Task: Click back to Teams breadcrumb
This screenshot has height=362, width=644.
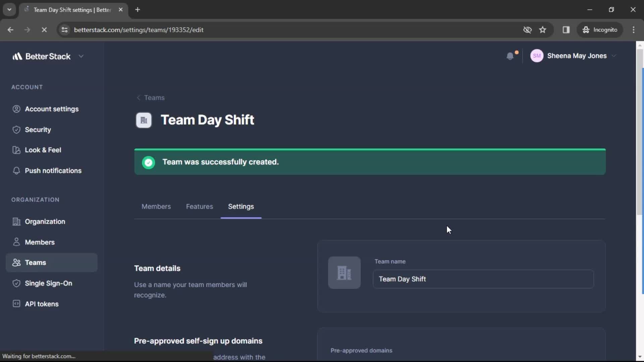Action: pos(150,98)
